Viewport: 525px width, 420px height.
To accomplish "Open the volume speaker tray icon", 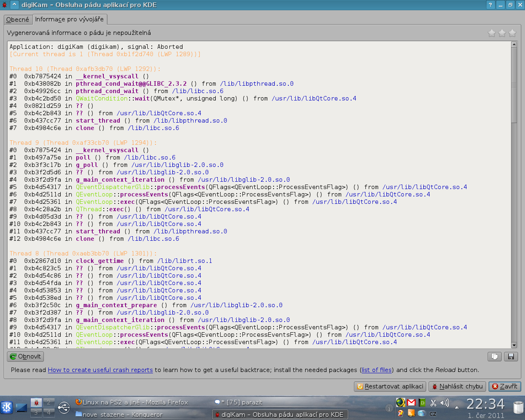I will coord(445,402).
